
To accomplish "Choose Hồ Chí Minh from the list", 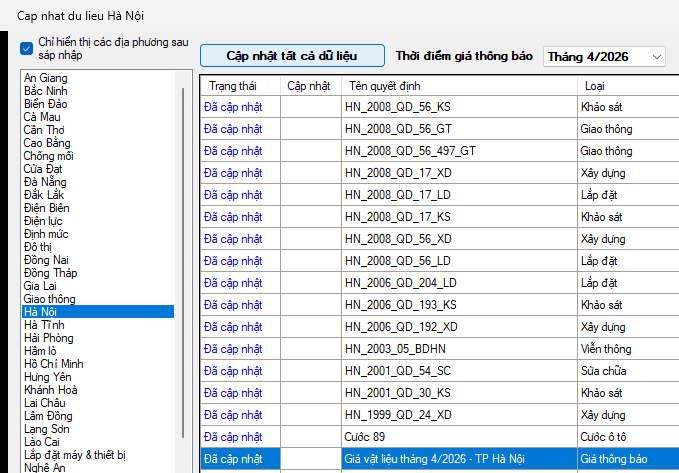I will pos(54,363).
